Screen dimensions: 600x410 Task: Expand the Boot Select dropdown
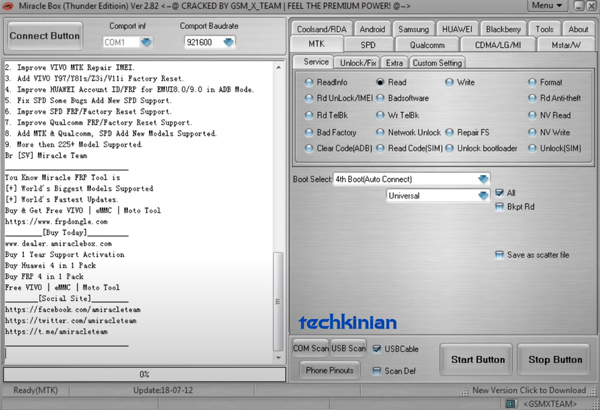483,179
